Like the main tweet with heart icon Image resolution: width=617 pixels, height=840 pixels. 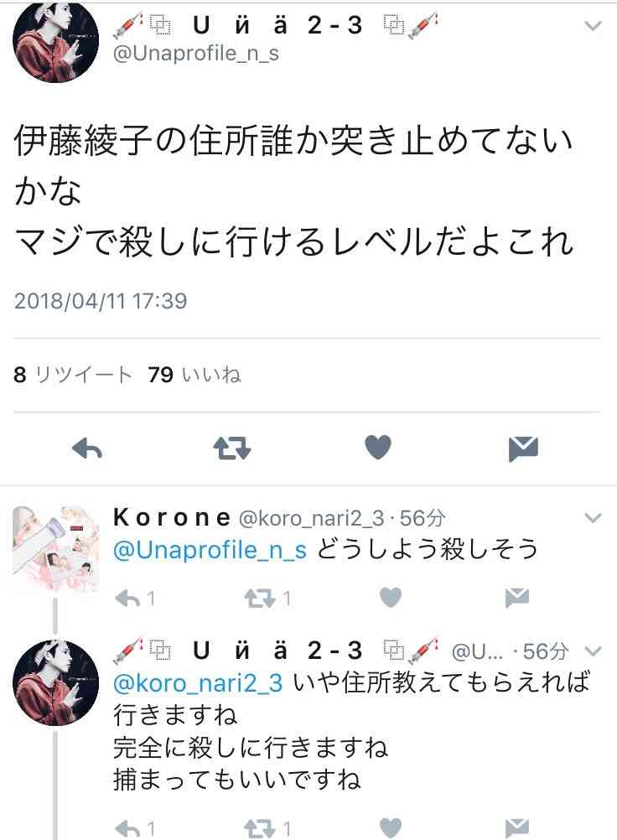378,448
